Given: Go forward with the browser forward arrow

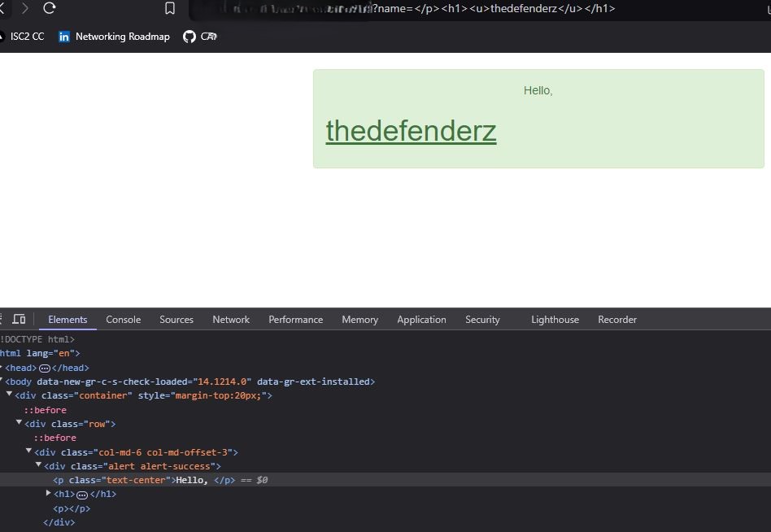Looking at the screenshot, I should coord(24,8).
